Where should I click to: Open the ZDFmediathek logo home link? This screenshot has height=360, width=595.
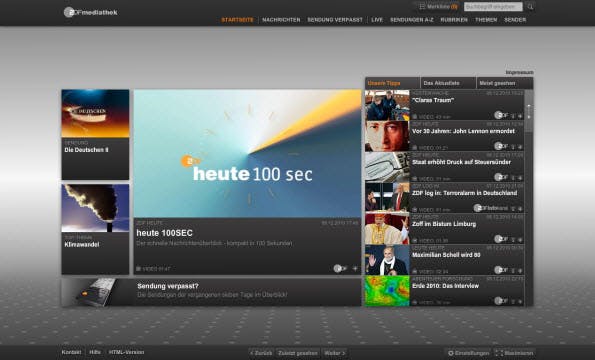91,12
